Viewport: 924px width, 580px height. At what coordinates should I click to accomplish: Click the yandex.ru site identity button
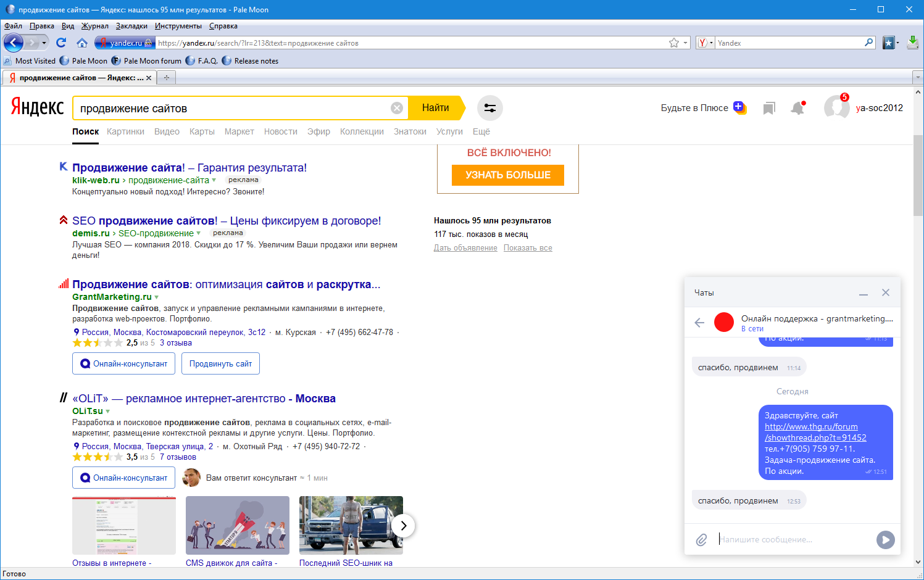coord(124,43)
